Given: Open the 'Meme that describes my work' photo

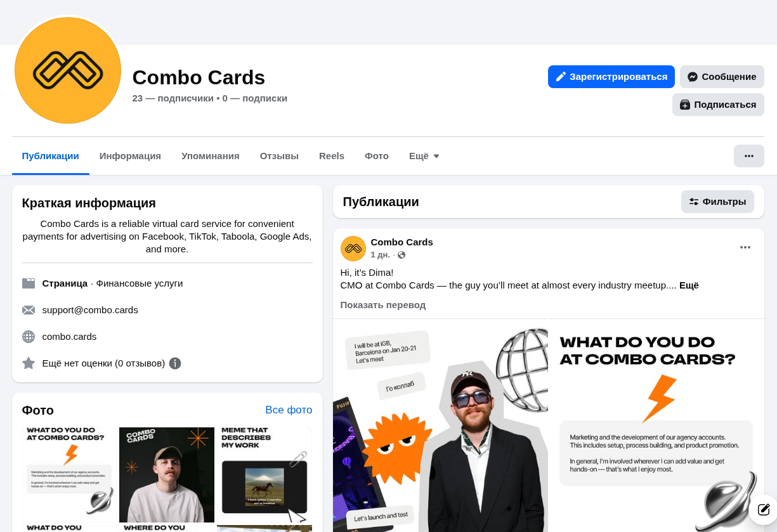Looking at the screenshot, I should tap(264, 474).
